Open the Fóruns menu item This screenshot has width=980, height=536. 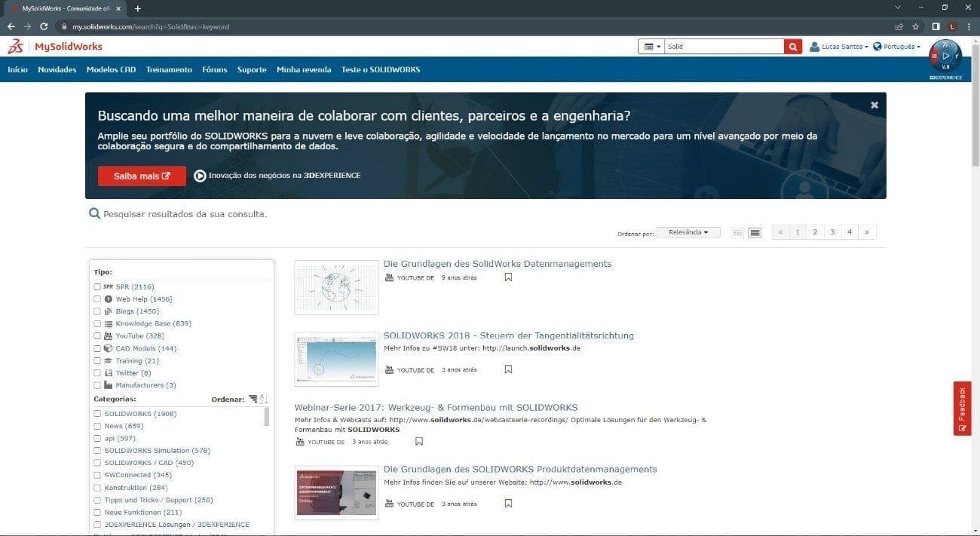[215, 69]
